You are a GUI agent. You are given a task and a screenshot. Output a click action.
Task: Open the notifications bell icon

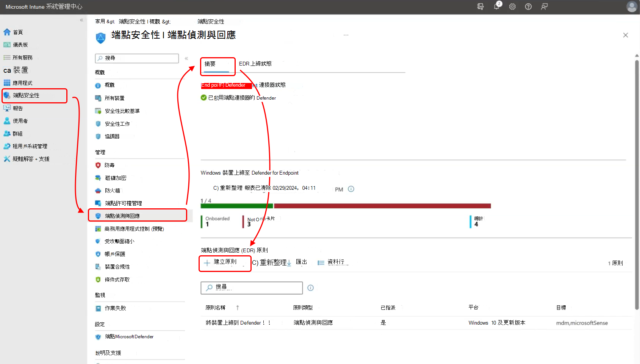496,6
